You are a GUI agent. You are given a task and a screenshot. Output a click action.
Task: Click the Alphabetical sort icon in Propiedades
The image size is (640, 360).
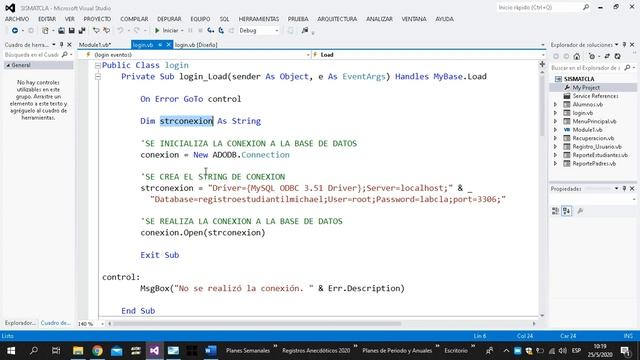567,211
